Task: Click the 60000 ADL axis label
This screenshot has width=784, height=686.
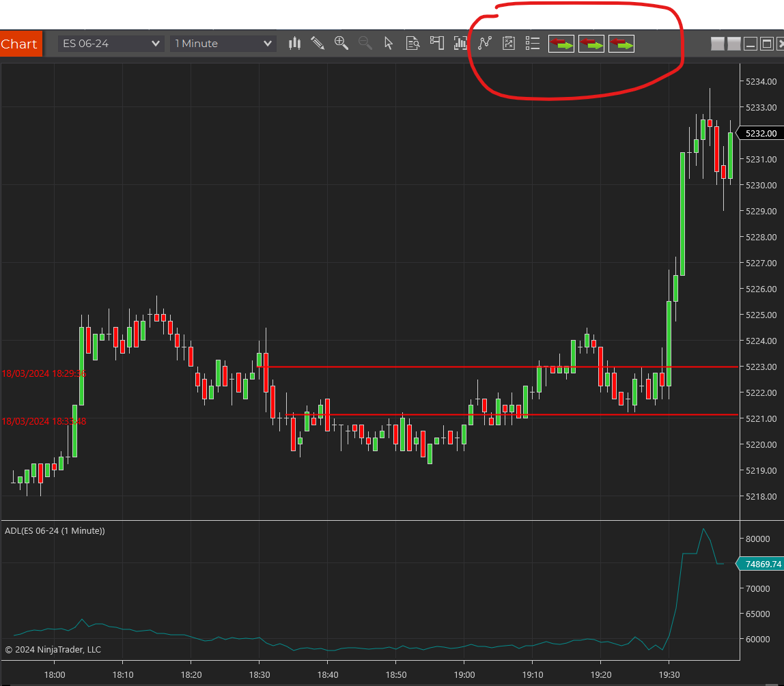Action: point(757,639)
